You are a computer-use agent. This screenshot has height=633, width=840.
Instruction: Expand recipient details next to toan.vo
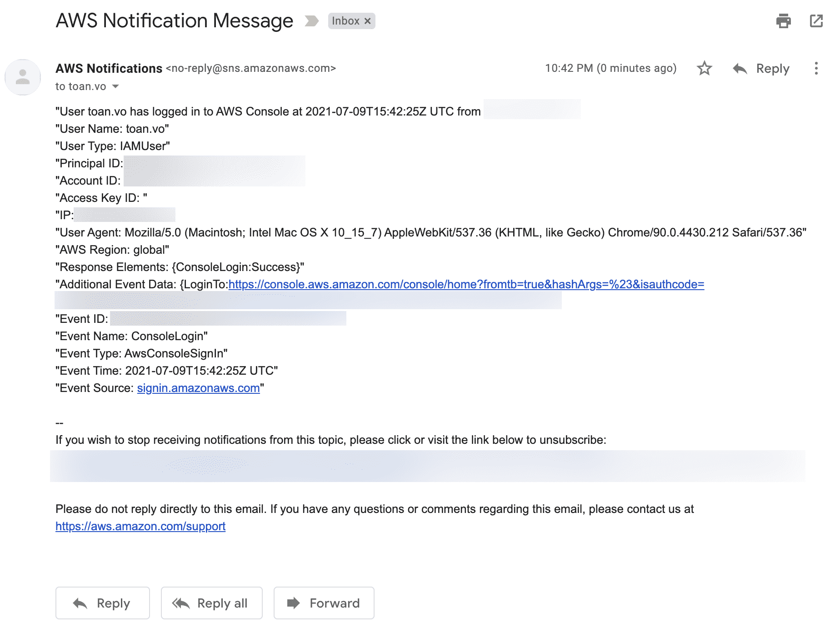pyautogui.click(x=115, y=86)
